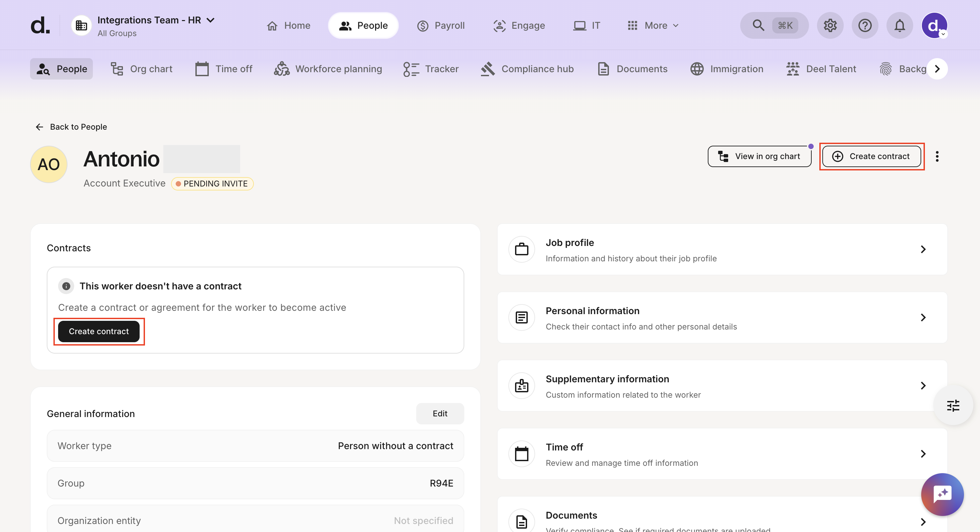Open Workforce planning section

coord(328,69)
